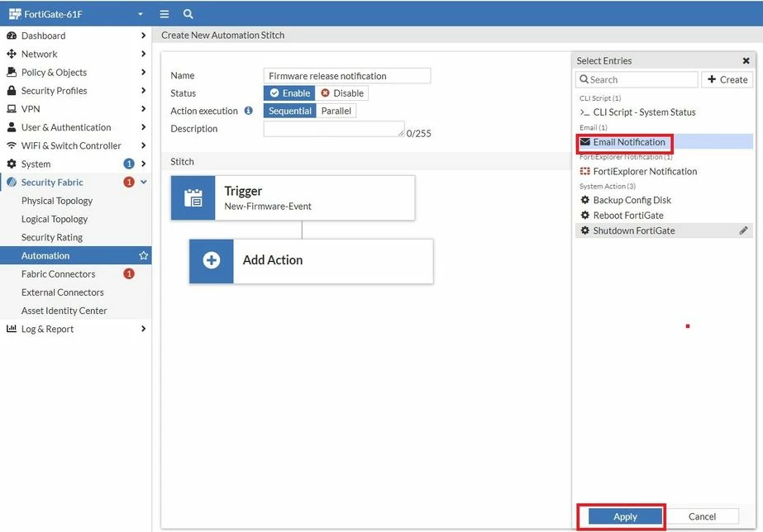Click the VPN laptop icon
This screenshot has width=763, height=532.
(x=12, y=109)
